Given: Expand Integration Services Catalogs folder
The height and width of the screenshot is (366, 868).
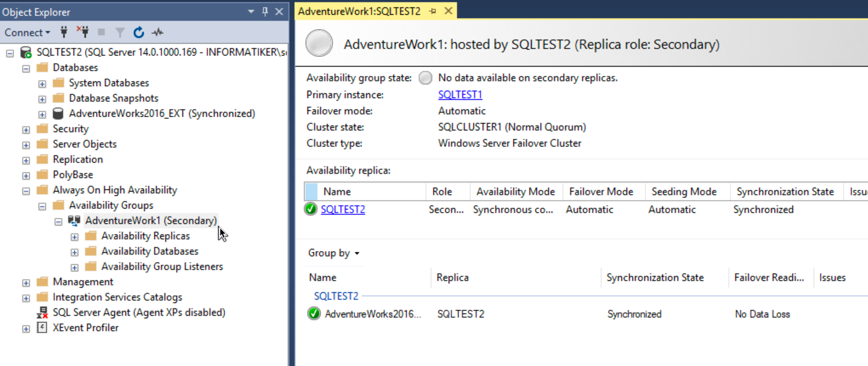Looking at the screenshot, I should coord(26,298).
